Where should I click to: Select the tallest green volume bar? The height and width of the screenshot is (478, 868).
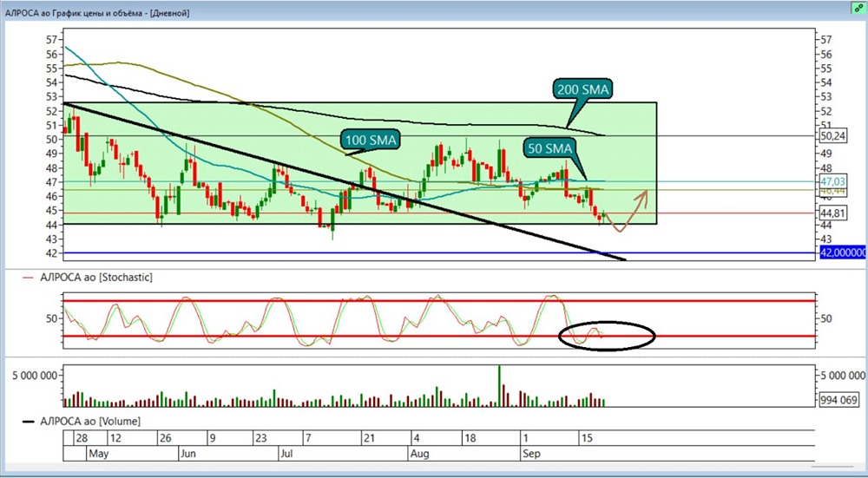(x=499, y=386)
